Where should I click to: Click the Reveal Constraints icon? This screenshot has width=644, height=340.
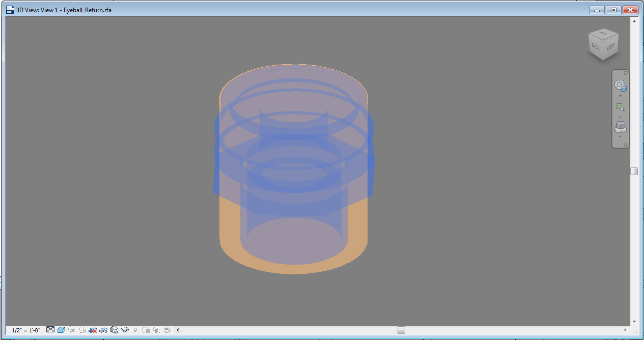pyautogui.click(x=167, y=330)
